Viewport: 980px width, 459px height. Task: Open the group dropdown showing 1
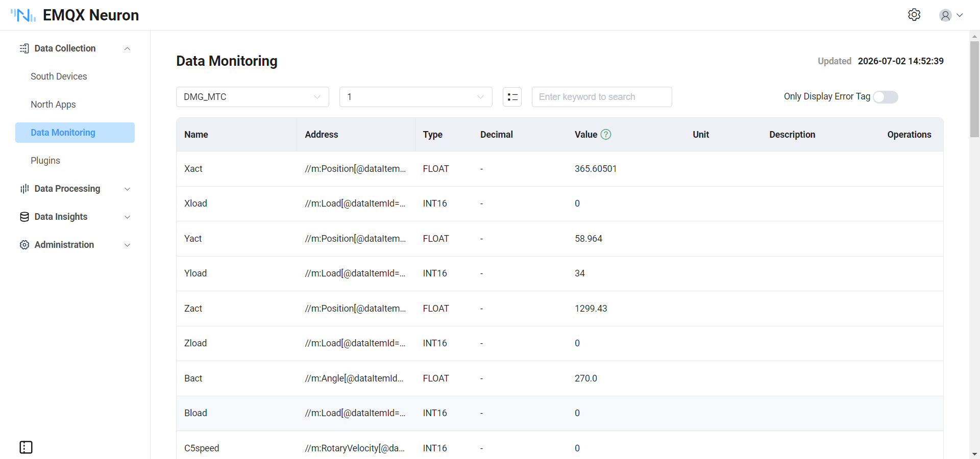(416, 97)
